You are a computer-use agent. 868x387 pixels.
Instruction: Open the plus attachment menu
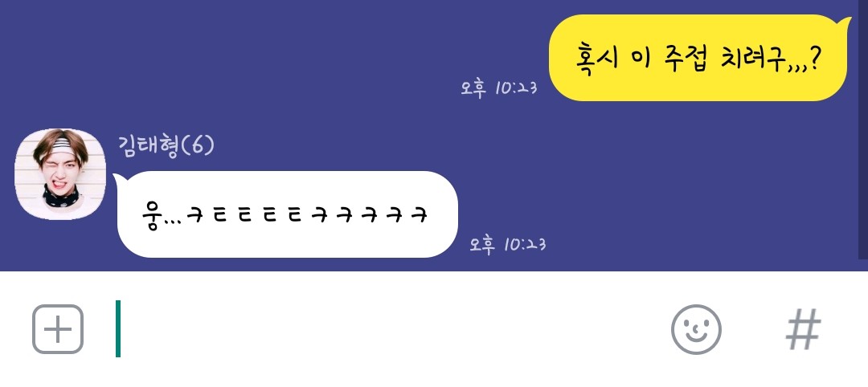58,329
